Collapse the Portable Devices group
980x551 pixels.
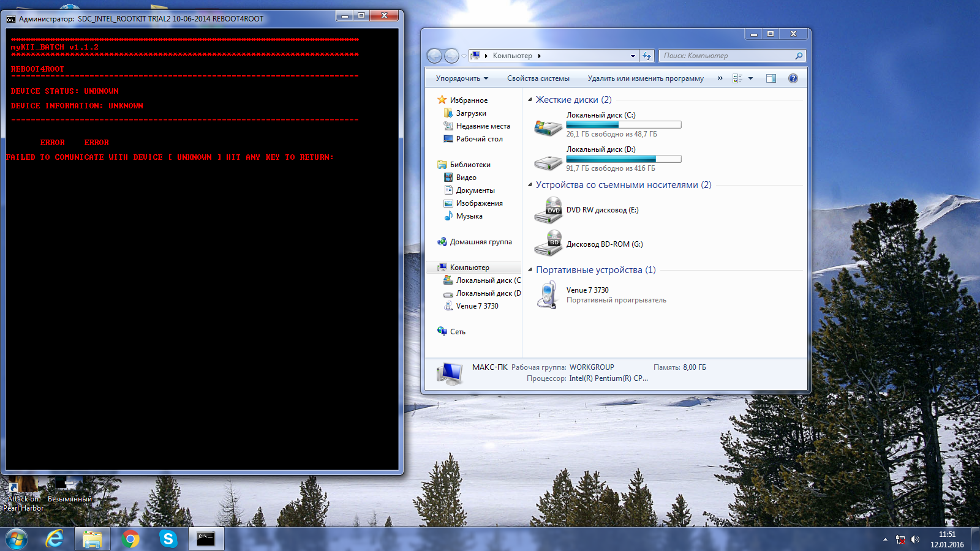530,270
